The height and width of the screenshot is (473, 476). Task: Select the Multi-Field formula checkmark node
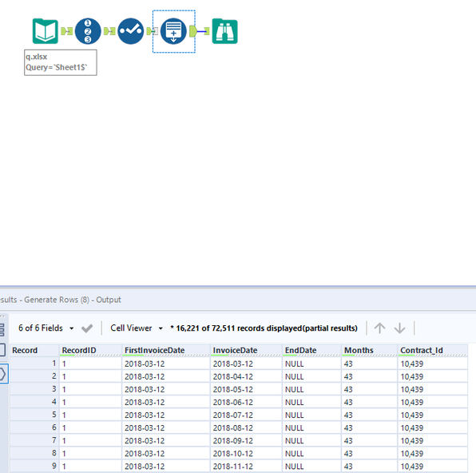click(x=130, y=31)
